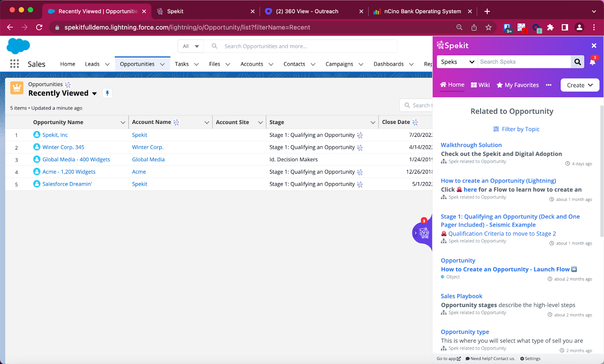This screenshot has height=364, width=604.
Task: Open the Chrome tab list chevron
Action: click(x=594, y=11)
